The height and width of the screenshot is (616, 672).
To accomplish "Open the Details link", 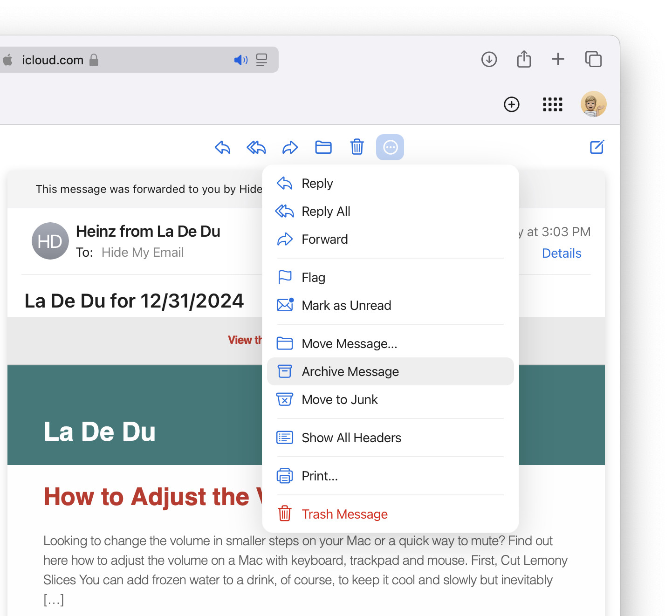I will (x=562, y=253).
